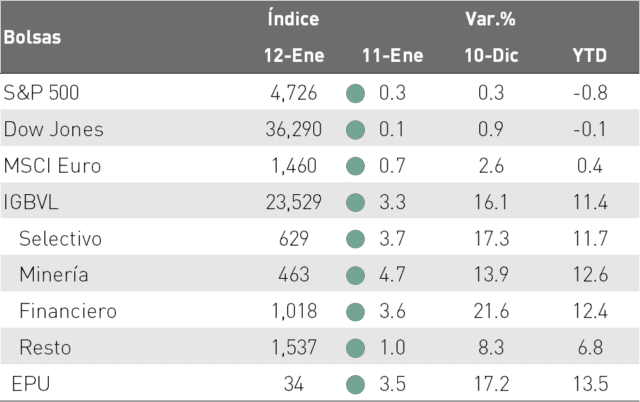Select the green dot in Selectivo row
Image resolution: width=640 pixels, height=402 pixels.
click(355, 239)
